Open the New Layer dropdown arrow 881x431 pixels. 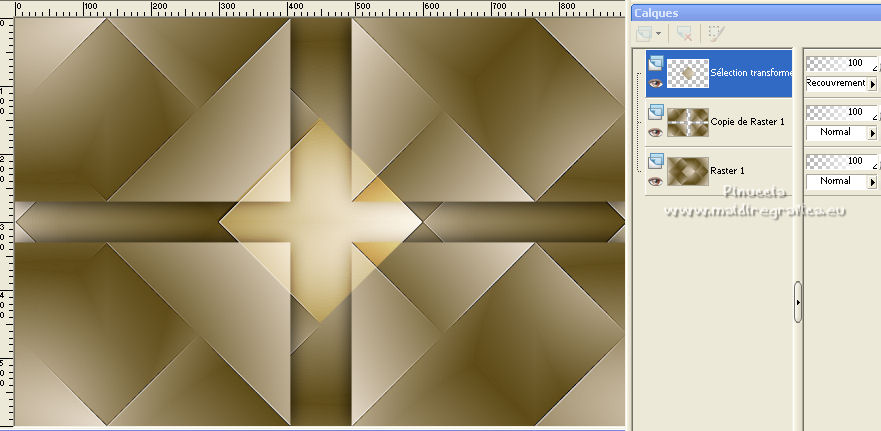[658, 34]
